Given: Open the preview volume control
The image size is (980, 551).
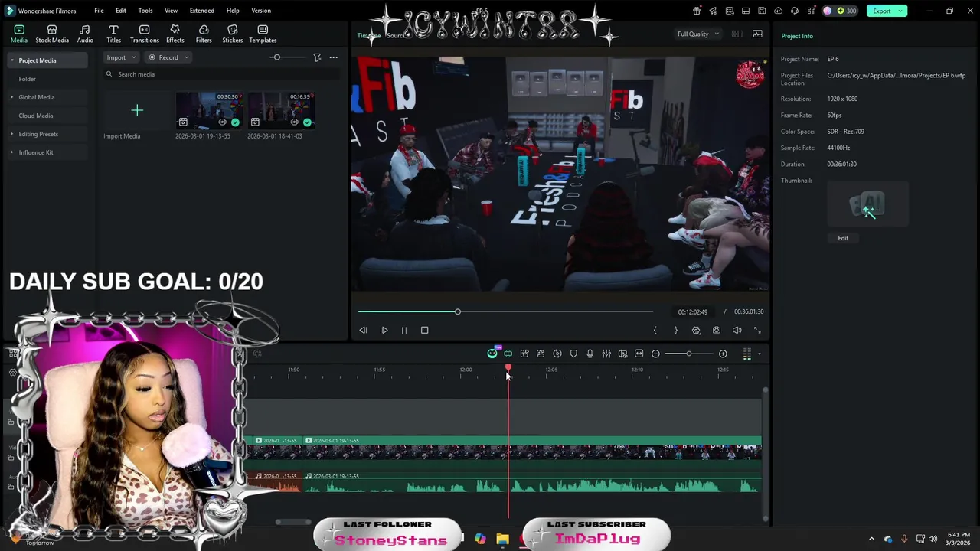Looking at the screenshot, I should tap(737, 330).
